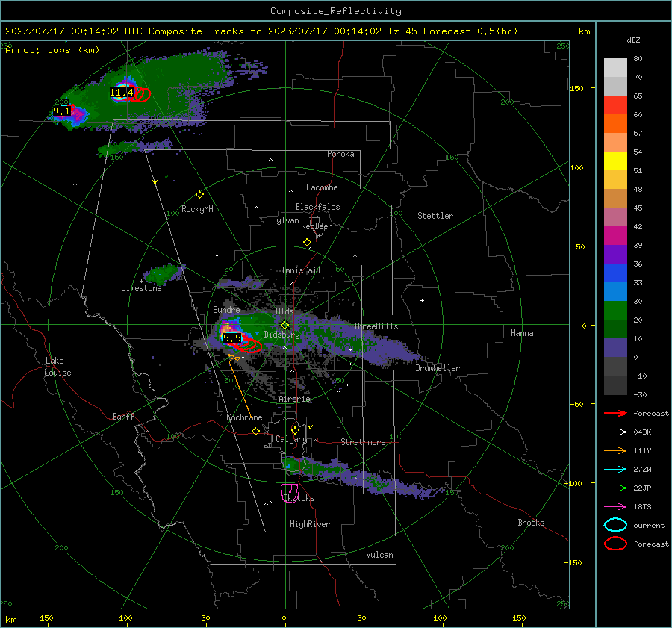The image size is (672, 628).
Task: Click the dBZ label above the color scale
Action: (x=633, y=40)
